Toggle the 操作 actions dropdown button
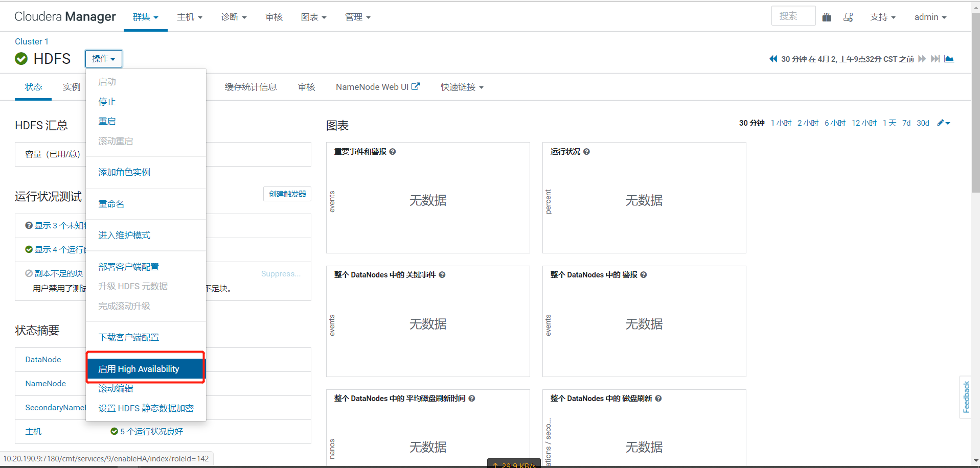The image size is (980, 468). 104,59
